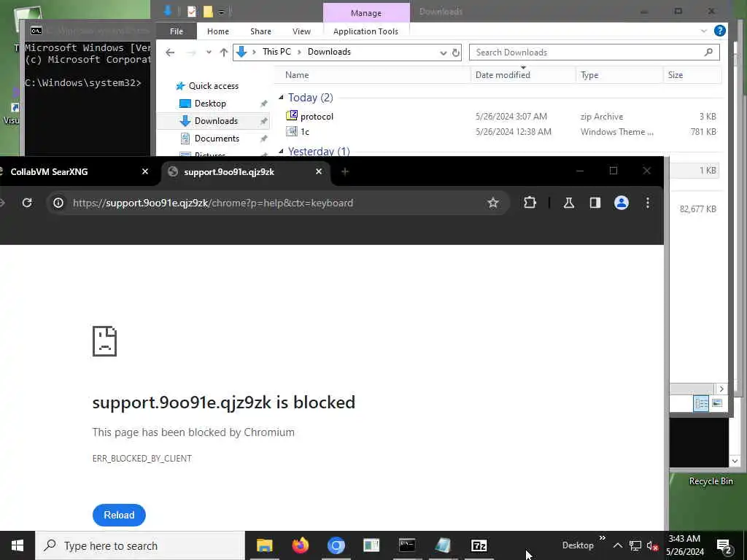The width and height of the screenshot is (747, 560).
Task: Close the support.9oo91e.qjz9zk tab
Action: pyautogui.click(x=319, y=171)
